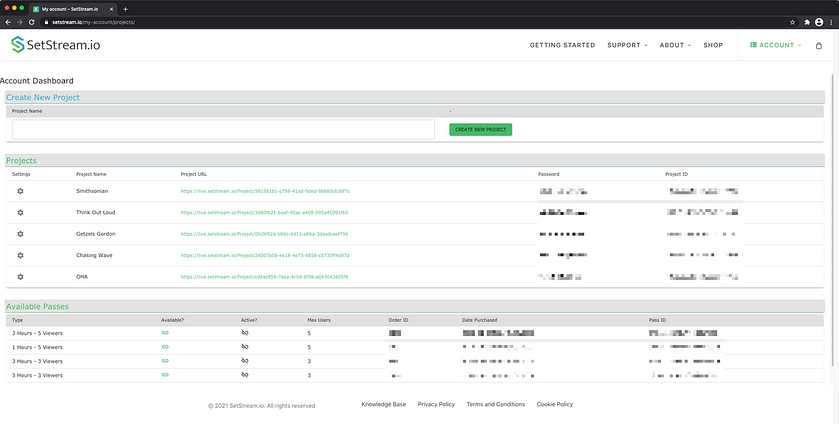Screen dimensions: 839x424
Task: Go to Getting Started page
Action: tap(562, 45)
